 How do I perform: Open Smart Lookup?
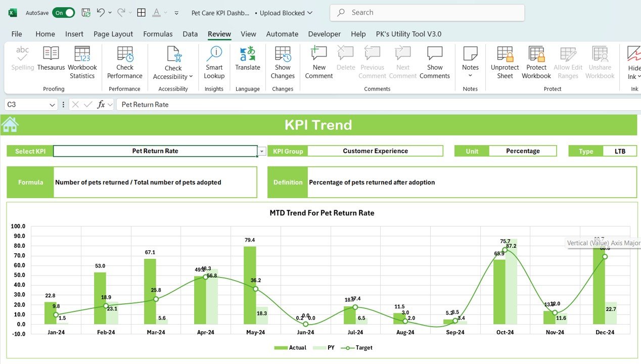click(214, 63)
